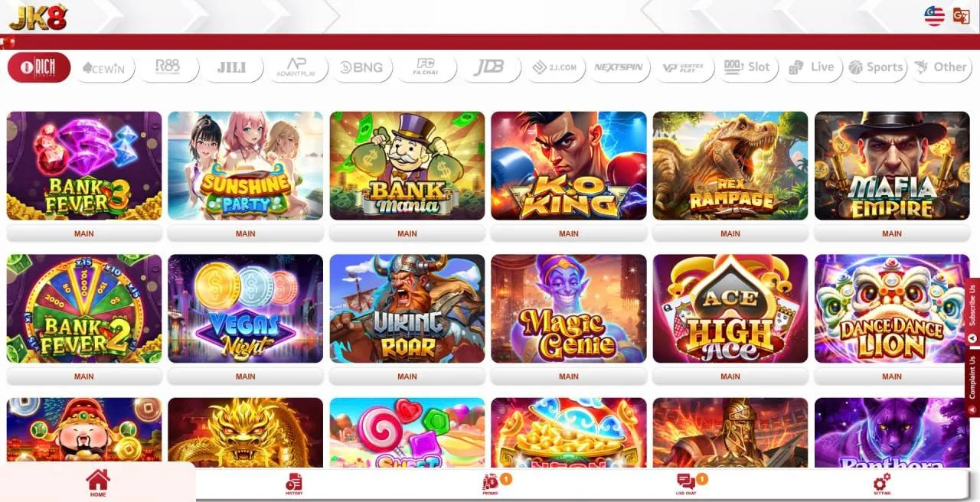Open the Complaint Us side tab
Image resolution: width=980 pixels, height=502 pixels.
point(972,377)
